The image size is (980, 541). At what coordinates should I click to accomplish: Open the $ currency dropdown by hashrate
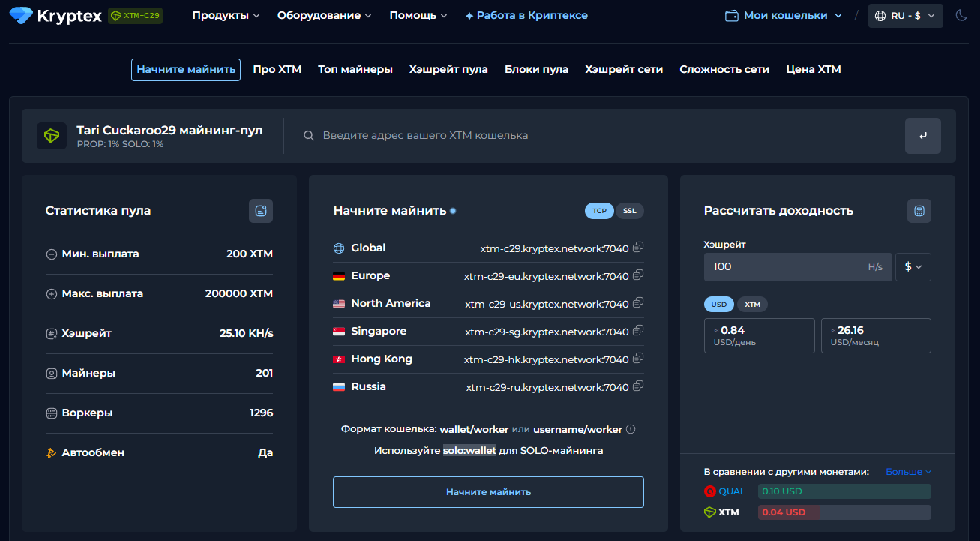pos(913,267)
